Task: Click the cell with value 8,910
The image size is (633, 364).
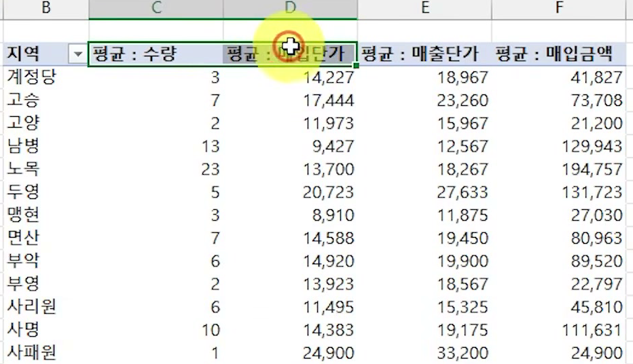Action: [x=290, y=215]
